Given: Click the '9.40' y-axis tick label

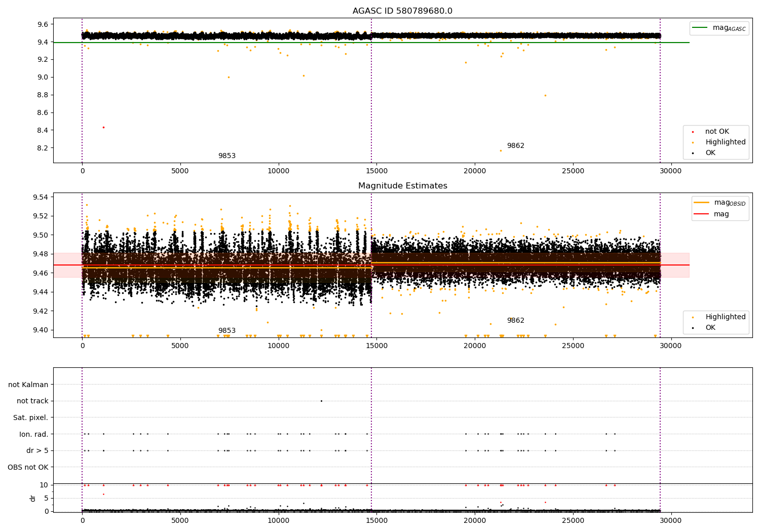Looking at the screenshot, I should tap(41, 330).
